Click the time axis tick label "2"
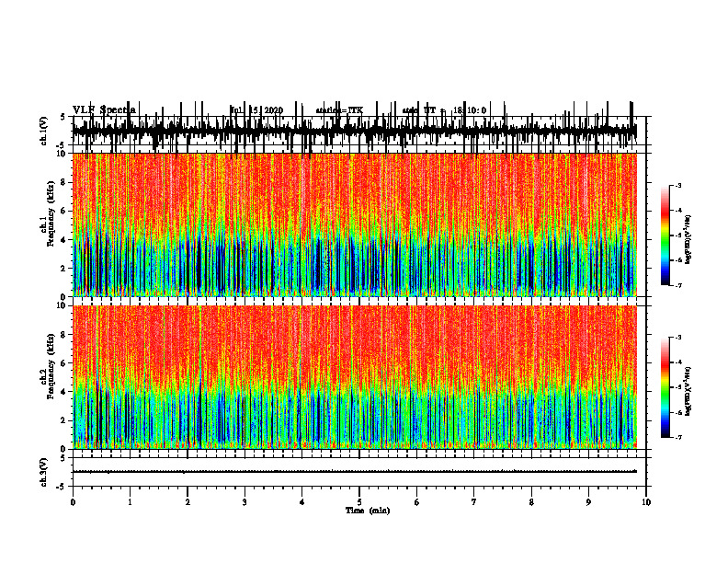The image size is (728, 563). click(x=188, y=502)
